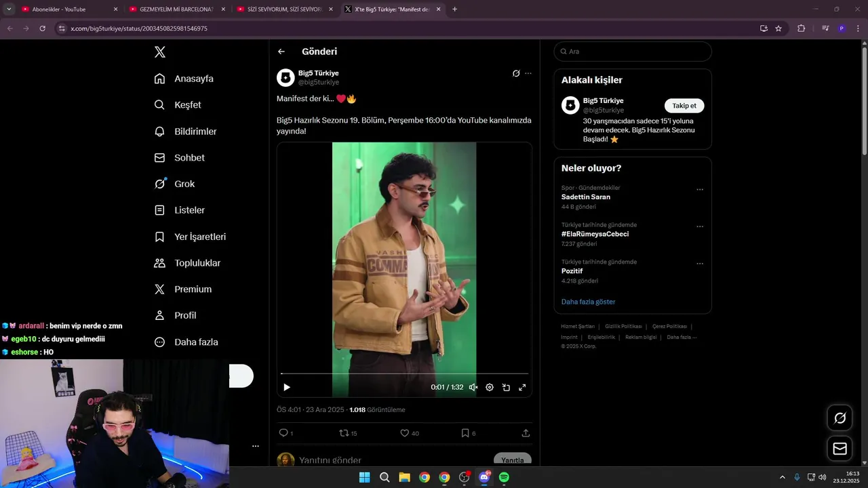
Task: Open options for Sadettin Saran trend
Action: tap(700, 190)
